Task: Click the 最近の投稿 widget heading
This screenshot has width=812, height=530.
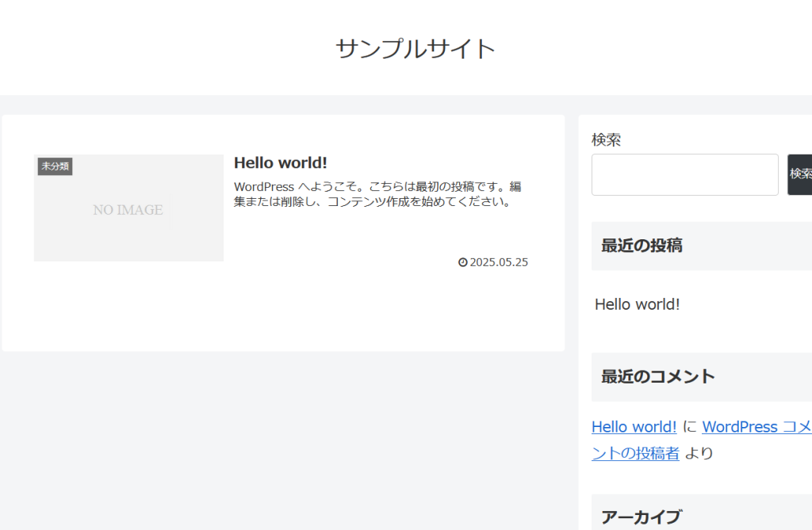Action: [642, 246]
